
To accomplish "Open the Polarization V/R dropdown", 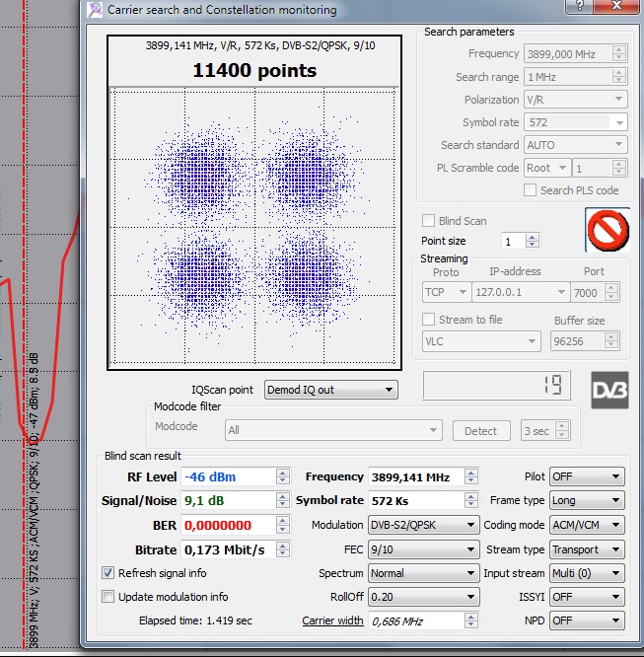I will pos(576,100).
